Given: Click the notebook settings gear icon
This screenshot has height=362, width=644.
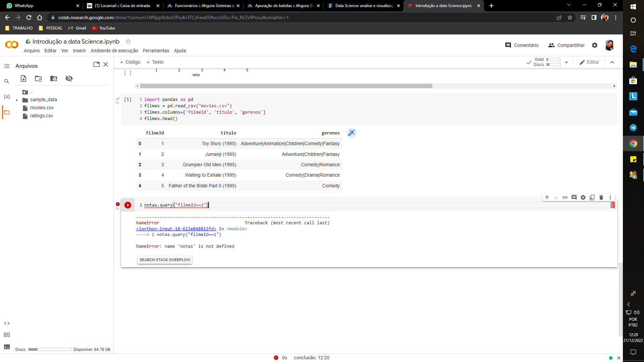Looking at the screenshot, I should (595, 45).
